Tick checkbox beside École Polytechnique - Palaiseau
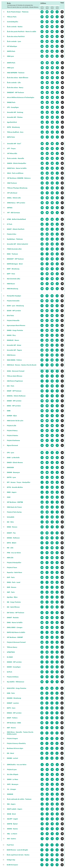 (4, 12)
